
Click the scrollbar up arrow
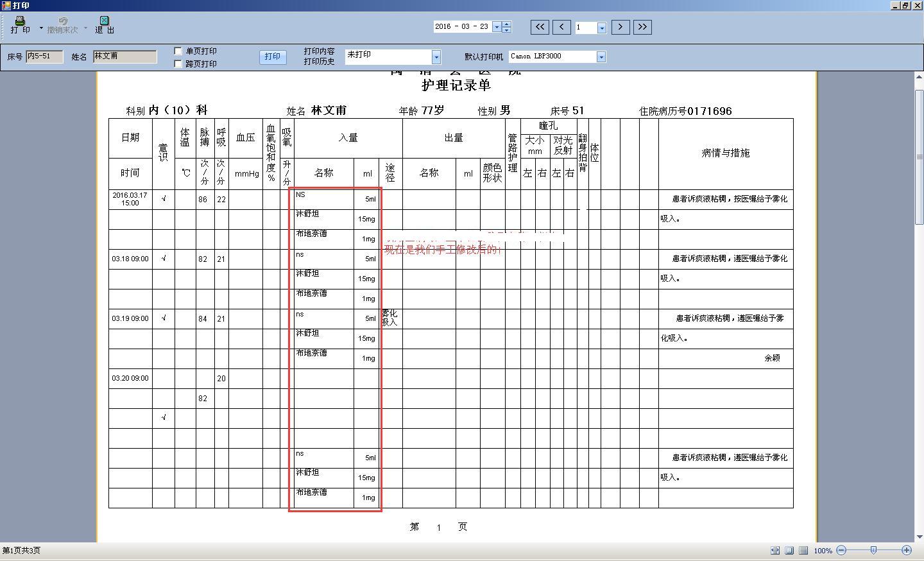(919, 76)
